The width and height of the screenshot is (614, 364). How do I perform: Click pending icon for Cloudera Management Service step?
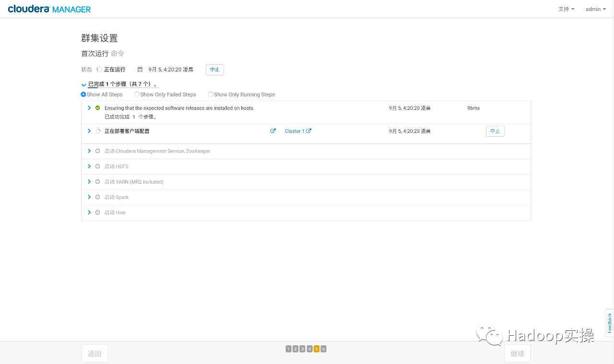click(98, 151)
